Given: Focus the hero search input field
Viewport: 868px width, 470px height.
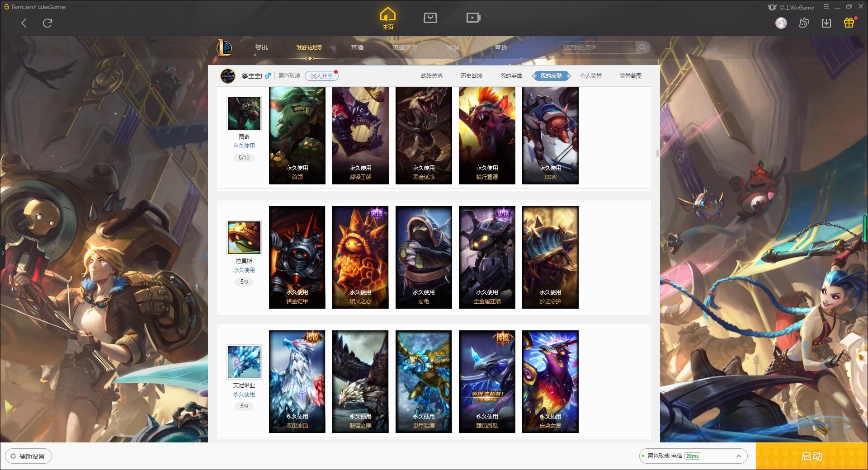Looking at the screenshot, I should tap(598, 47).
